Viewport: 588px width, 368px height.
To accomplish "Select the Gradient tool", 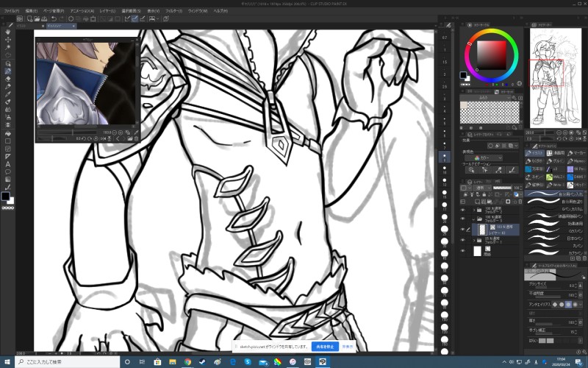I will coord(7,180).
